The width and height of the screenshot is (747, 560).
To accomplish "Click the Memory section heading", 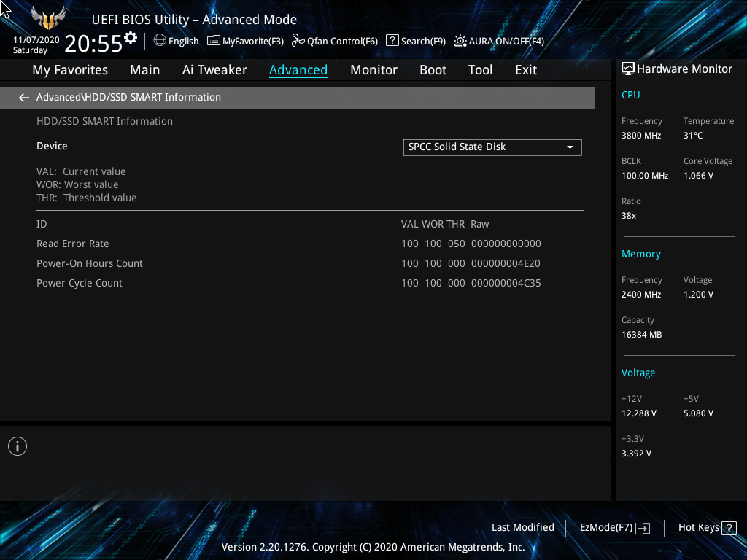I will point(640,254).
